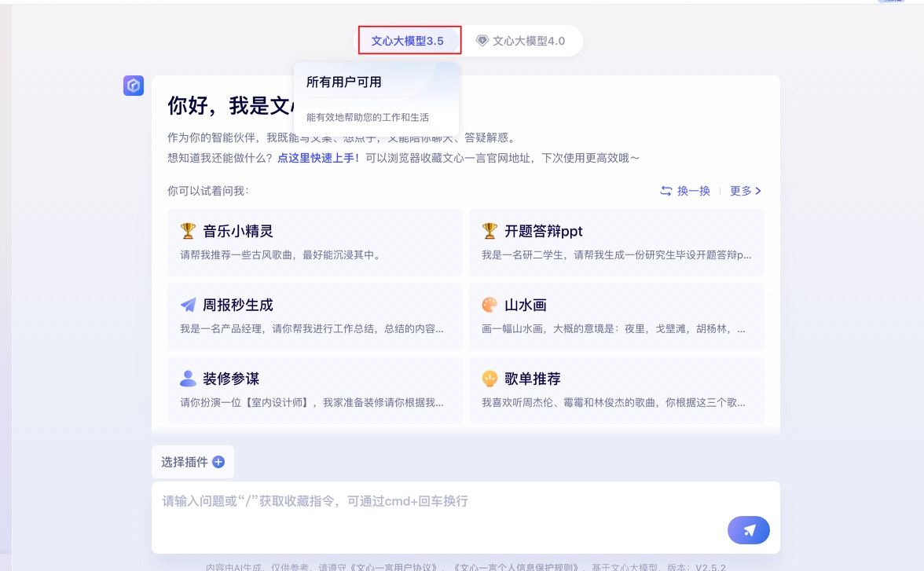Open 更多 to see more prompts
The image size is (924, 571).
pyautogui.click(x=746, y=191)
